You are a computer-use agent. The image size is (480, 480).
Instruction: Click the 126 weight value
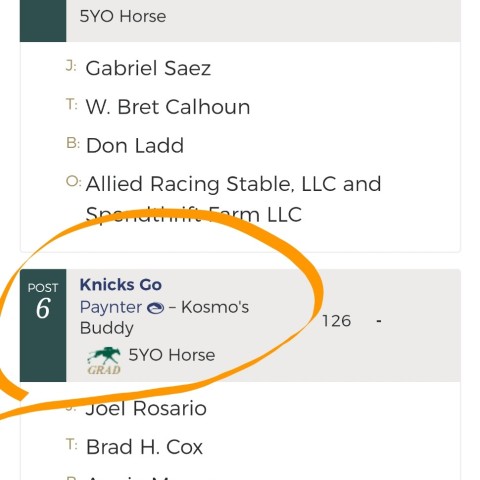coord(336,321)
